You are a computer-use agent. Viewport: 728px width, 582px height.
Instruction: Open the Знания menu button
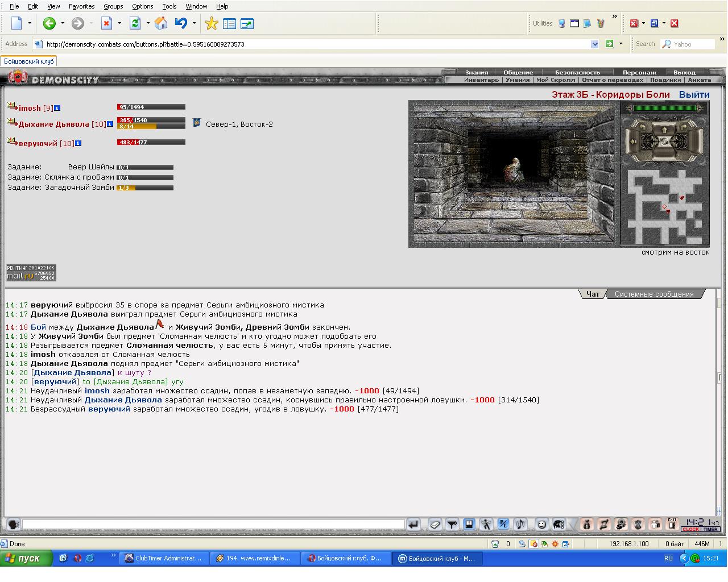(477, 72)
